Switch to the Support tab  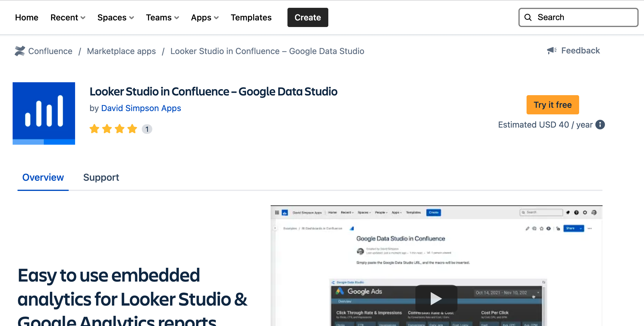(101, 177)
